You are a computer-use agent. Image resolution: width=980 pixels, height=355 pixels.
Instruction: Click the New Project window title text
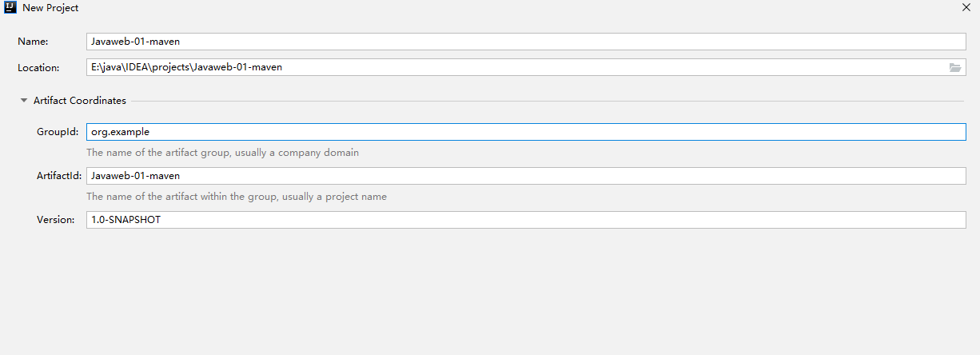(50, 8)
